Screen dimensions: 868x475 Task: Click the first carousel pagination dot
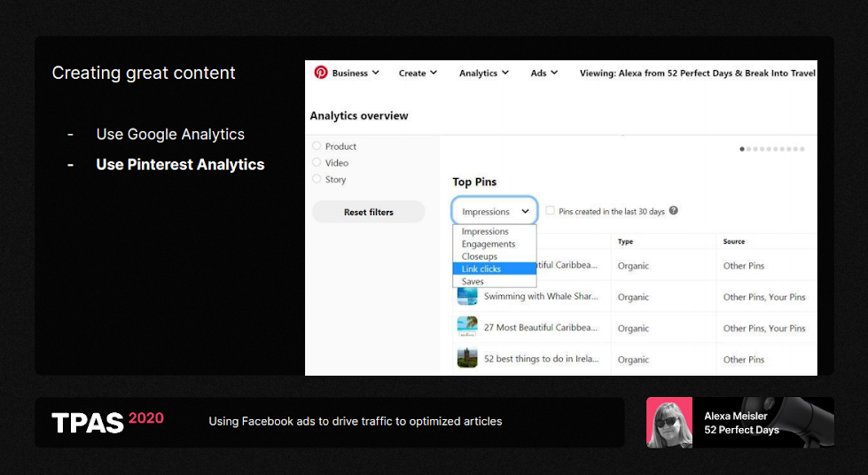(742, 149)
